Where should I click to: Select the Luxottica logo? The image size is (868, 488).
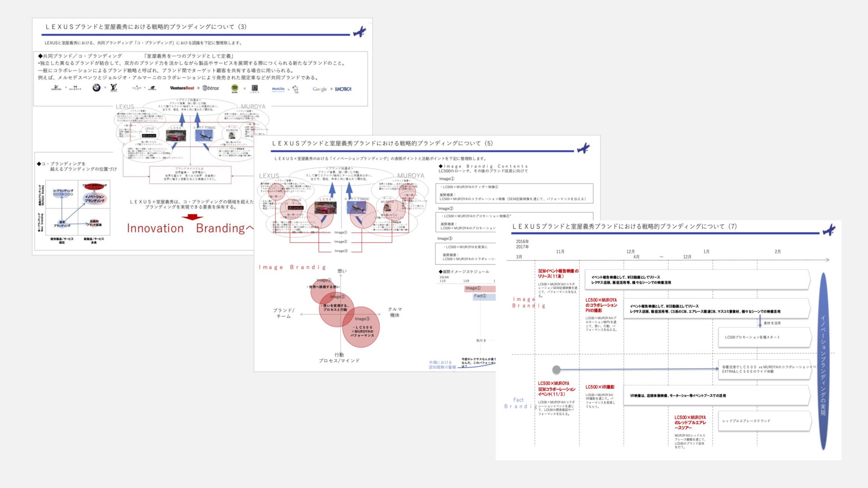pos(343,89)
